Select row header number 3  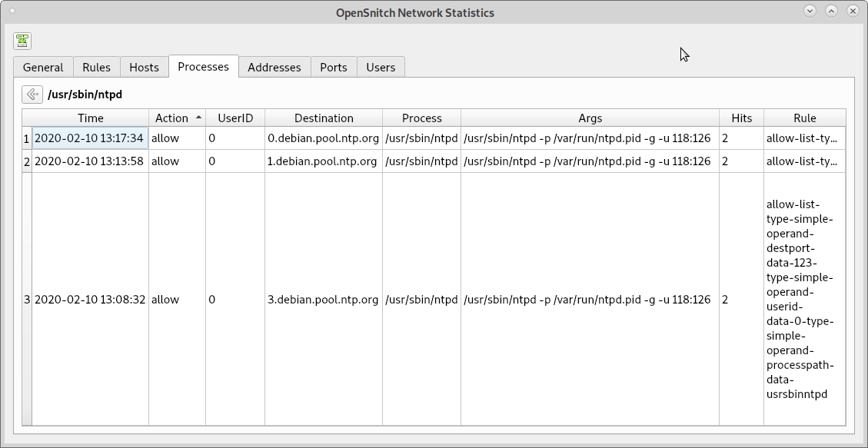(27, 299)
